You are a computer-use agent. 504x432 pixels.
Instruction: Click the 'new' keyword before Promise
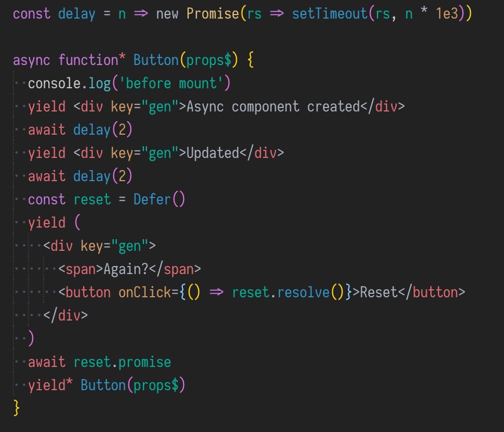tap(167, 14)
